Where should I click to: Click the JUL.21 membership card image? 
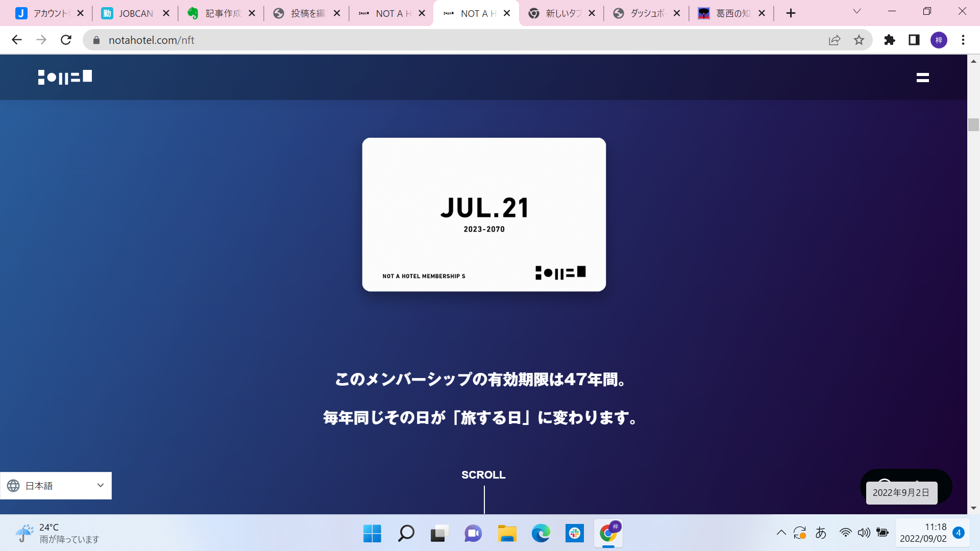[484, 214]
